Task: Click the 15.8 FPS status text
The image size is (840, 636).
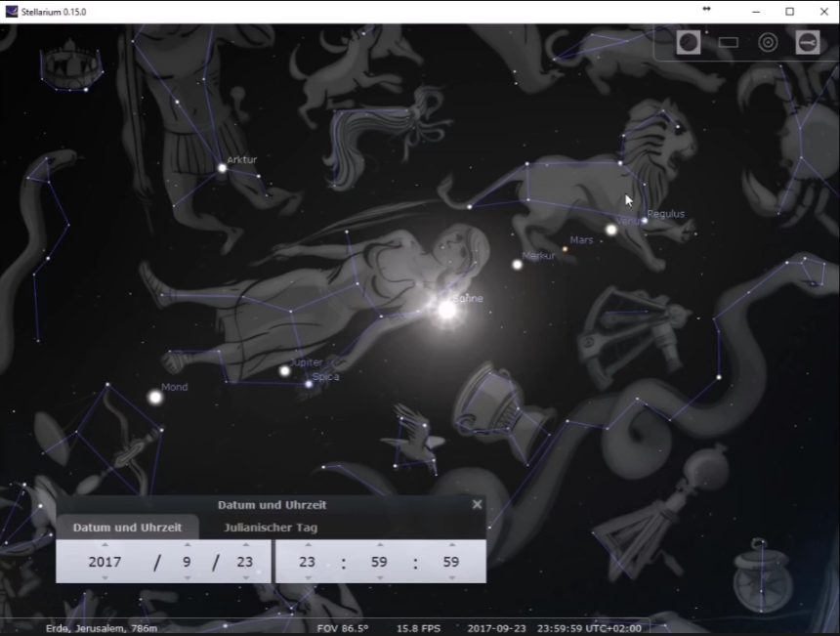Action: (x=418, y=628)
